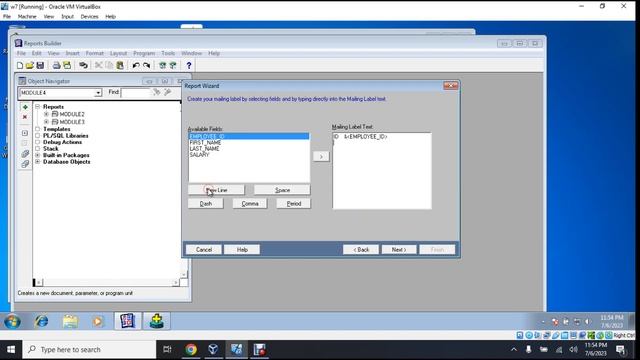The width and height of the screenshot is (640, 360).
Task: Click the Expand All icon in Navigator sidebar
Action: [x=25, y=154]
